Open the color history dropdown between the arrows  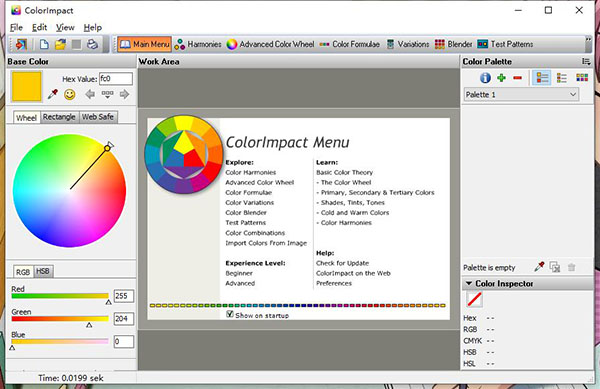coord(108,94)
